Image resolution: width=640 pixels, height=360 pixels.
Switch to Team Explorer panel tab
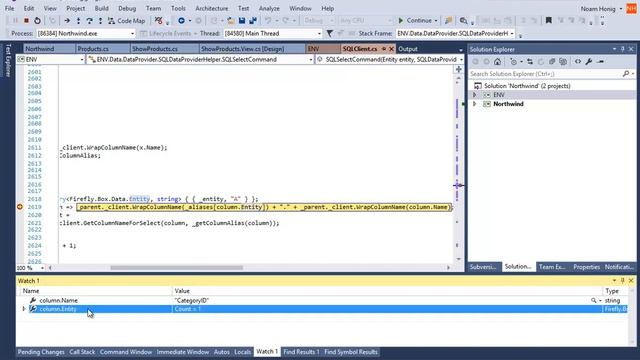click(x=552, y=267)
